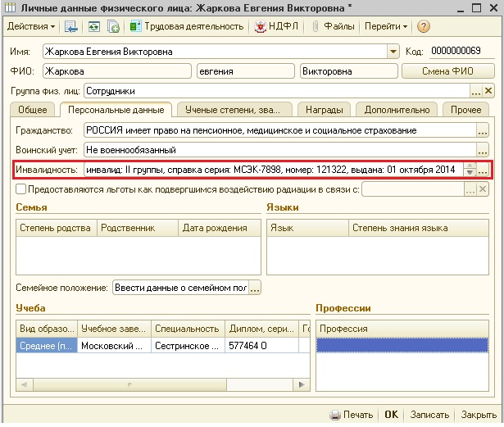Open the Ученые степени, зва... tab
This screenshot has width=504, height=427.
(x=233, y=110)
